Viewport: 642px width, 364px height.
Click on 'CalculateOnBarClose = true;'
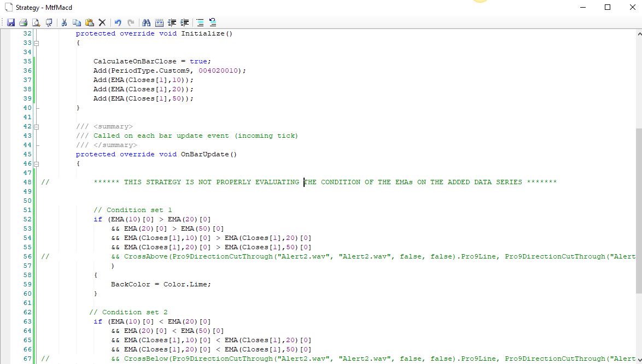152,61
